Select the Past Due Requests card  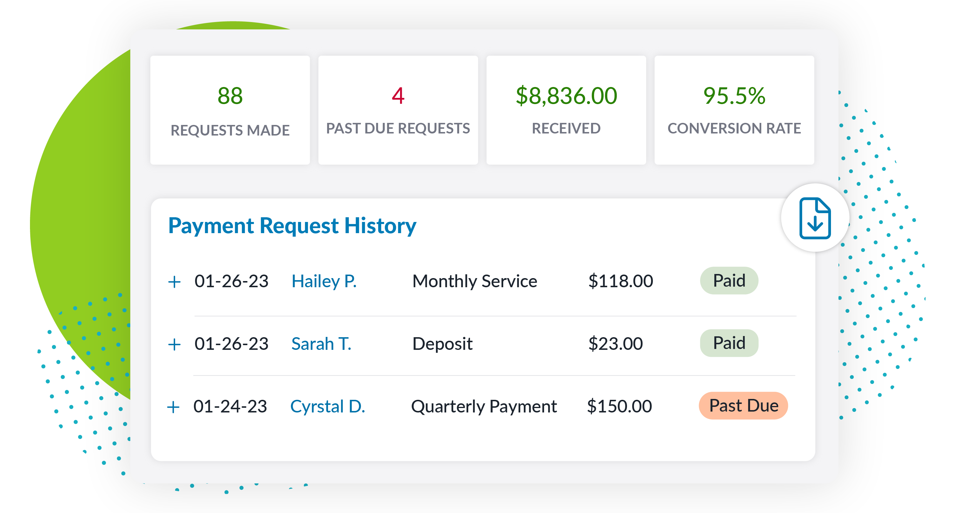click(398, 111)
